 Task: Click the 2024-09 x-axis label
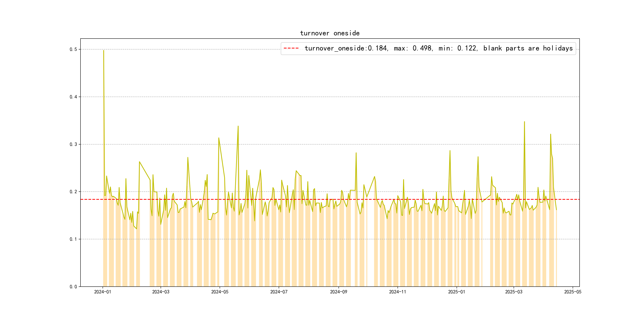(338, 292)
